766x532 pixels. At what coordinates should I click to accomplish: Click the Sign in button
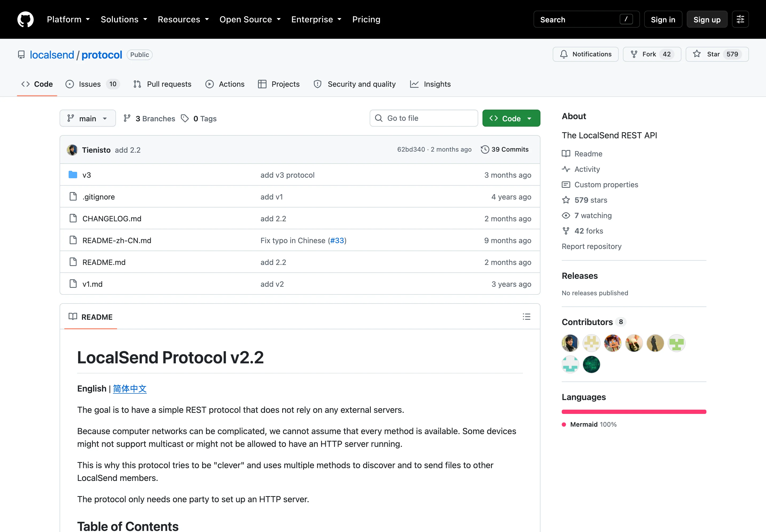[x=663, y=19]
